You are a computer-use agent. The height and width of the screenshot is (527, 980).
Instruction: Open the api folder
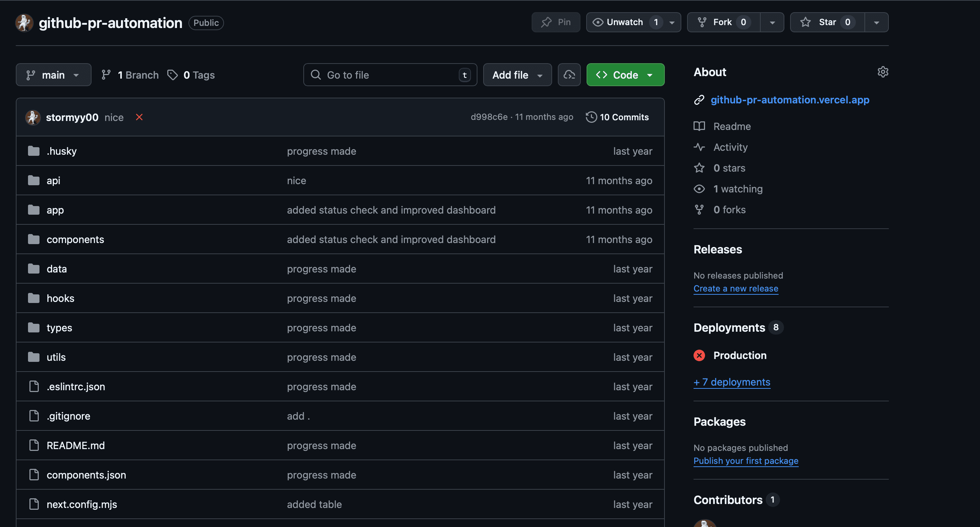pos(53,180)
